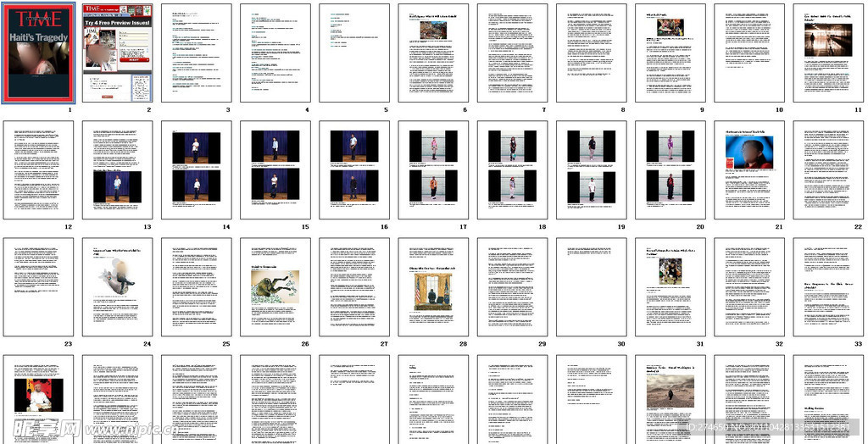Open the page 19 thumbnail
The width and height of the screenshot is (868, 444).
(591, 170)
